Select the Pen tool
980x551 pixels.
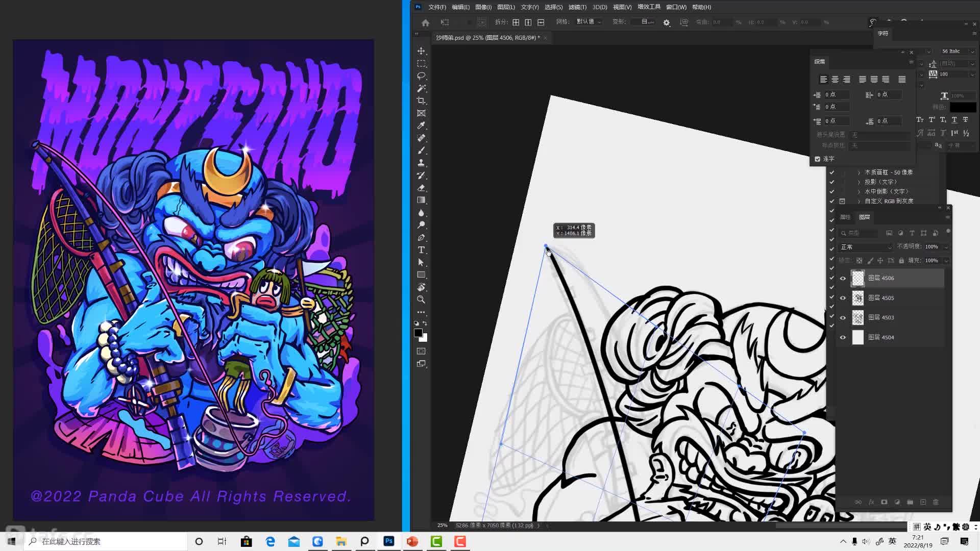[x=421, y=237]
